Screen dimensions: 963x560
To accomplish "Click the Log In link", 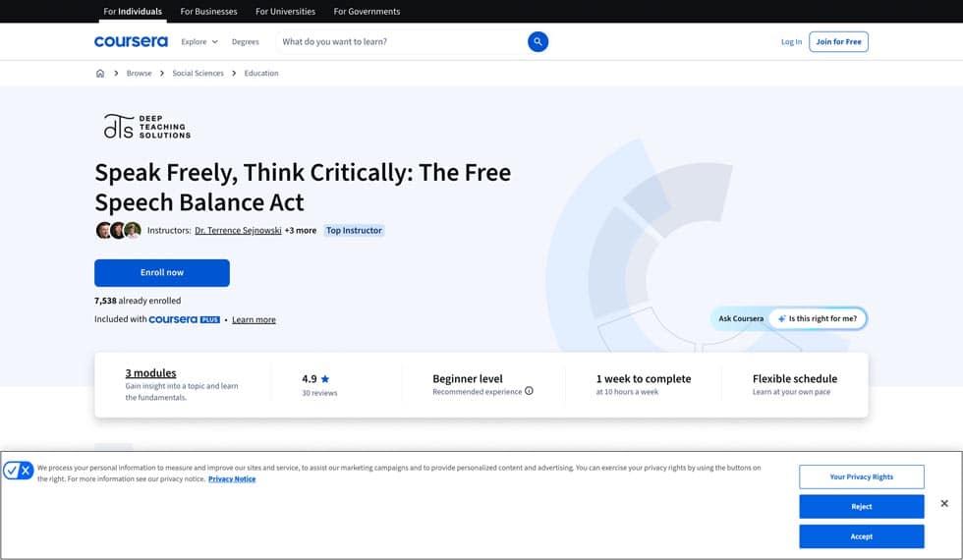I will coord(791,41).
